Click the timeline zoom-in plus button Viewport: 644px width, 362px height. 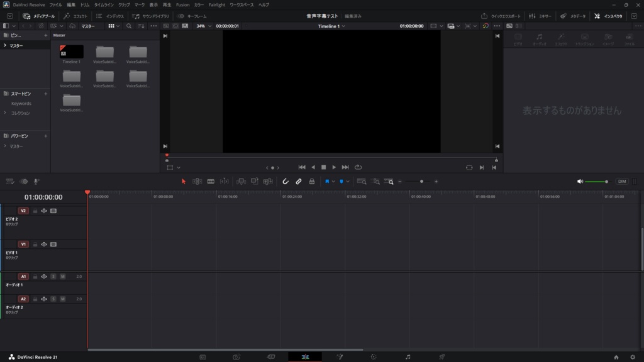pos(436,182)
